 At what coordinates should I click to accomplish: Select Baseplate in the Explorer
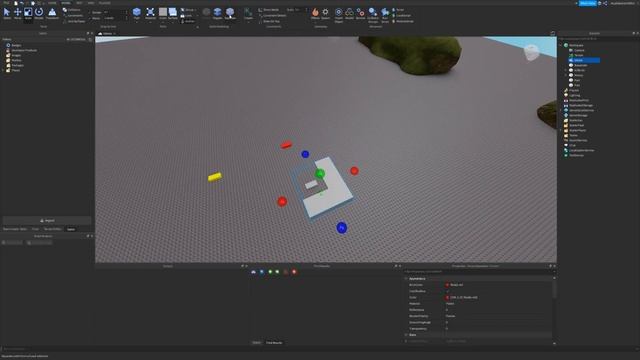(580, 65)
